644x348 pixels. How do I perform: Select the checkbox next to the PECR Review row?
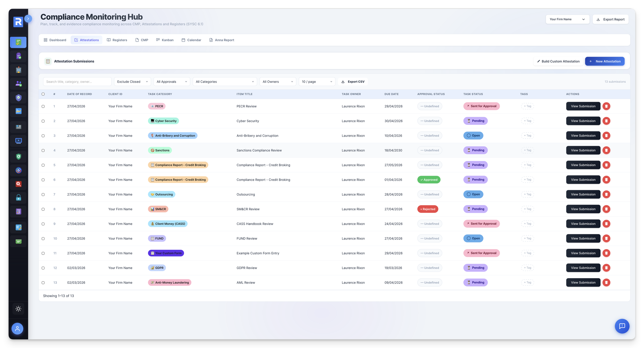[43, 106]
